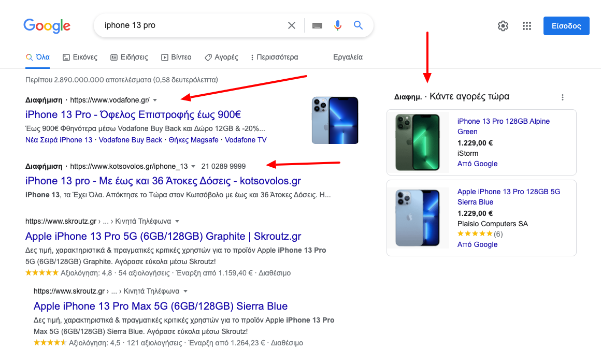Click the Κάντε αγορές τώρα heading

point(469,96)
